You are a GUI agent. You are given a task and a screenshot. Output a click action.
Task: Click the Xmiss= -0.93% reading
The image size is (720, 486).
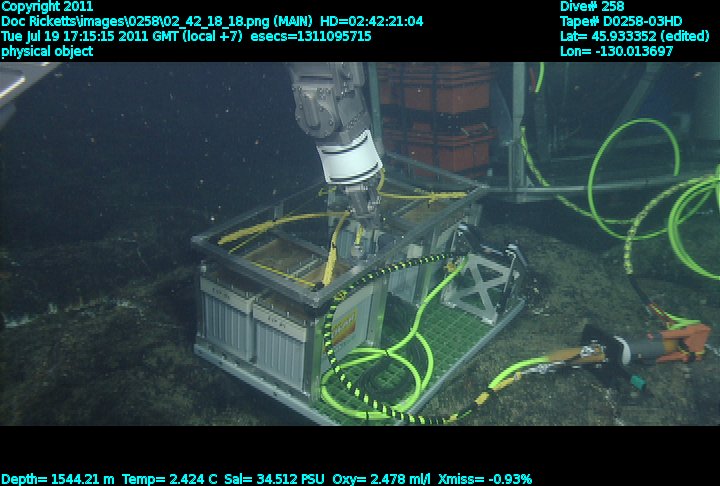(485, 478)
